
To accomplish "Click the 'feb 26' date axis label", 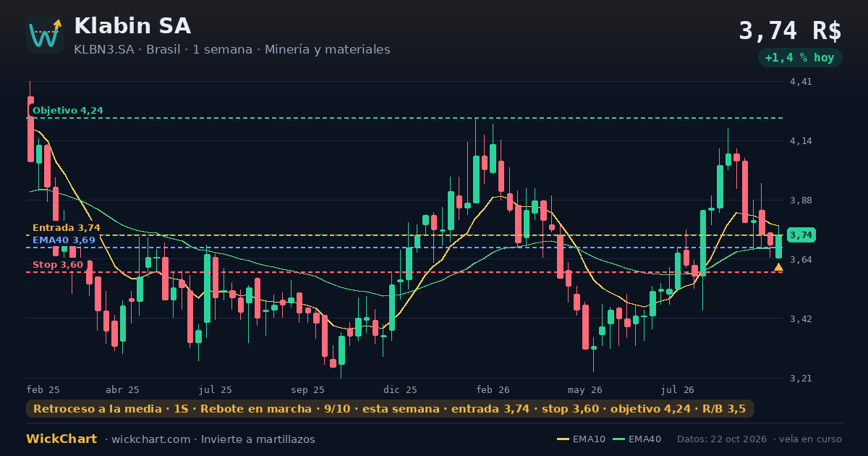I will 493,390.
